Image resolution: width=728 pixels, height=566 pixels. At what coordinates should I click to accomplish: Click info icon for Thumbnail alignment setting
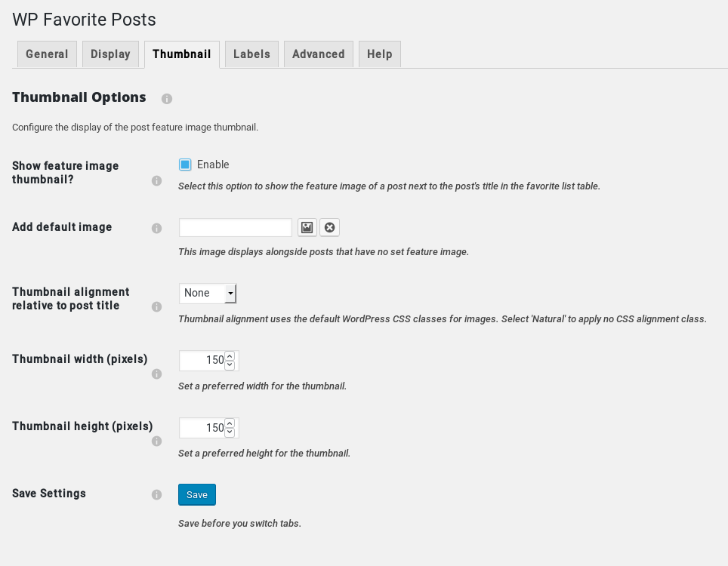coord(156,306)
